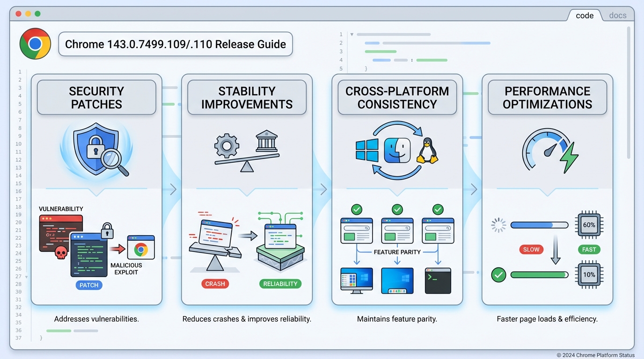The width and height of the screenshot is (644, 359).
Task: Click the red CRASH label button
Action: click(x=215, y=284)
